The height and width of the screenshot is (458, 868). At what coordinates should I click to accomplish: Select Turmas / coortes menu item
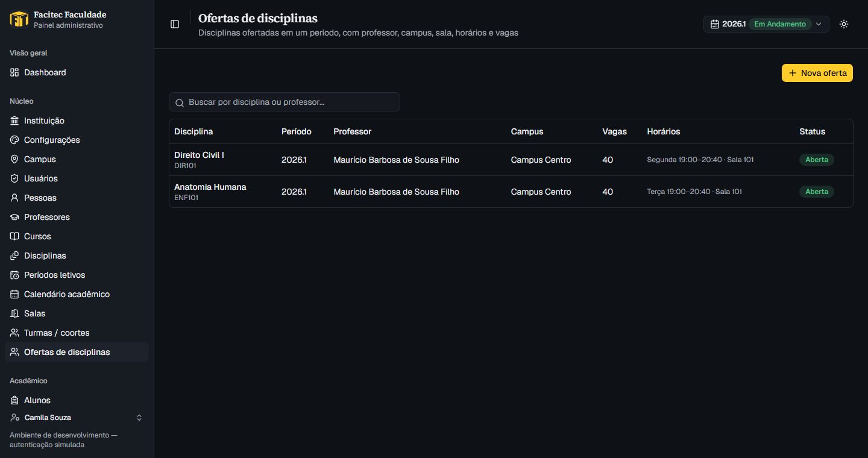[77, 333]
